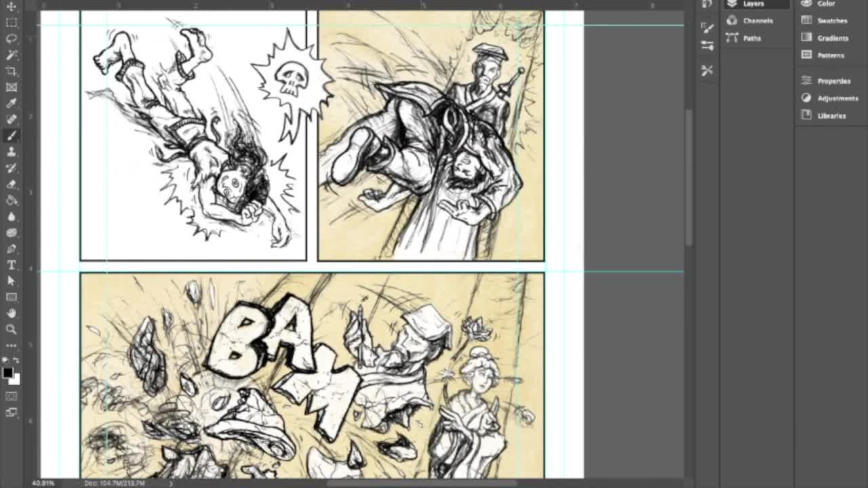Viewport: 868px width, 488px height.
Task: Click switch foreground and background colors arrow
Action: [x=16, y=361]
